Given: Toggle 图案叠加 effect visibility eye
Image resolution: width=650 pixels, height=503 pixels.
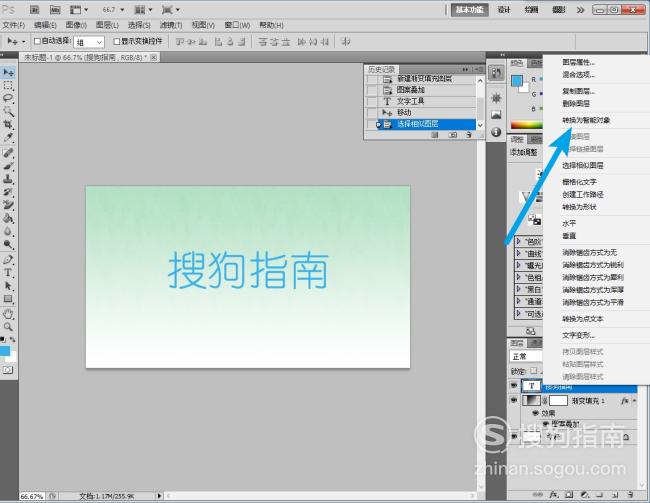Looking at the screenshot, I should click(546, 424).
